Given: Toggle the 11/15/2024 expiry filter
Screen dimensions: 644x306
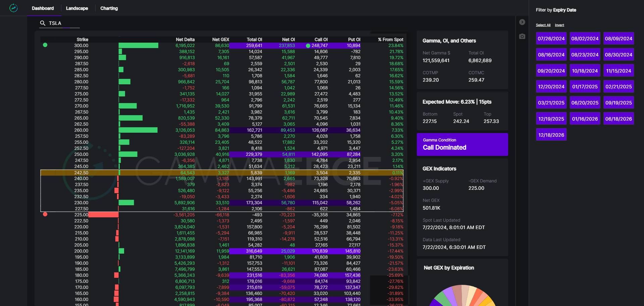Looking at the screenshot, I should coord(619,71).
